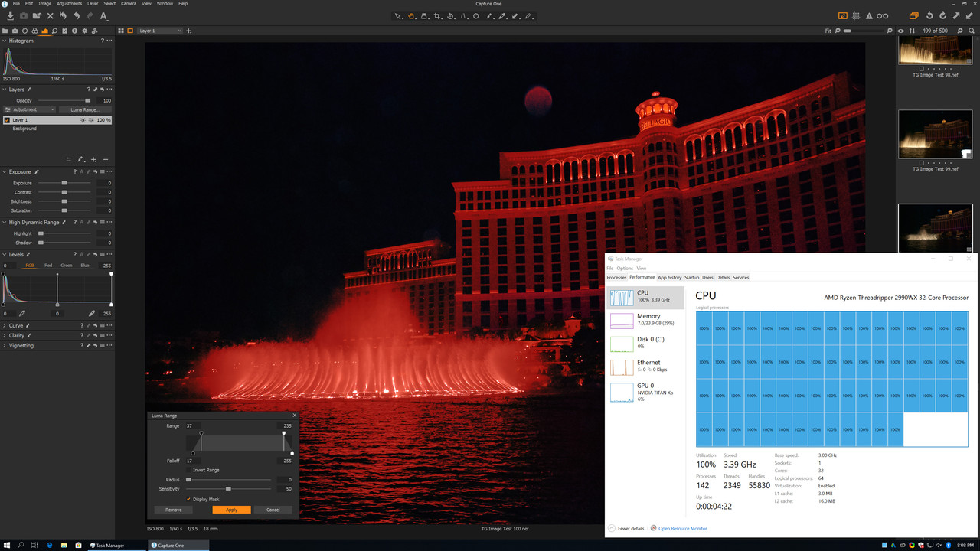
Task: Select the Exposure tool tab icon
Action: (x=44, y=31)
